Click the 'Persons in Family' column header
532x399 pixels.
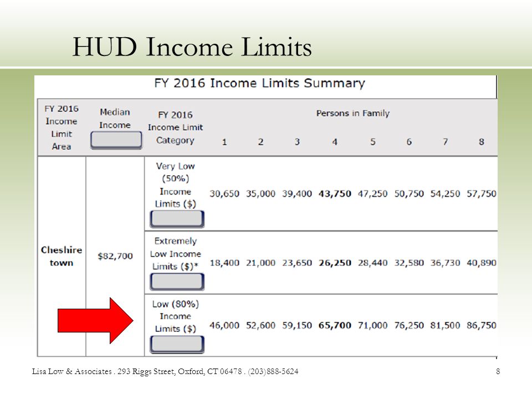tap(353, 113)
